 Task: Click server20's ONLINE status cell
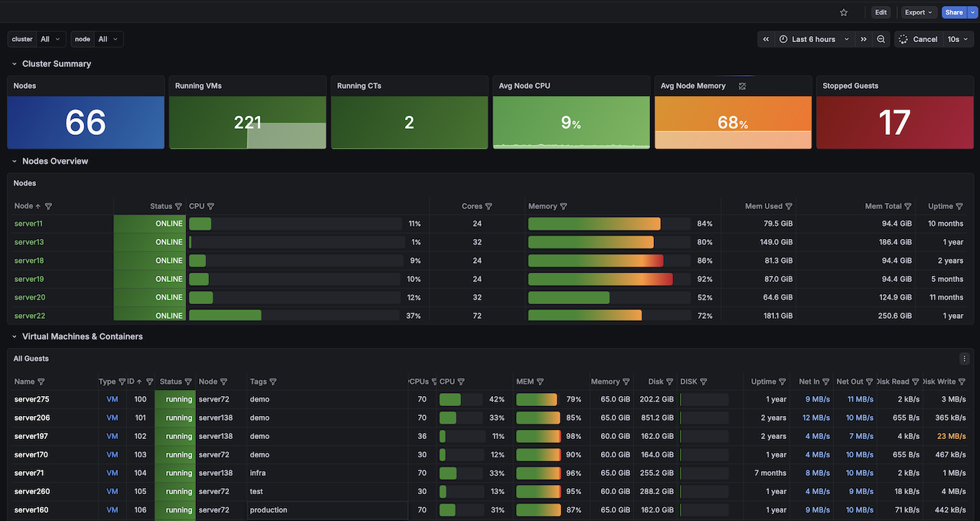click(149, 297)
